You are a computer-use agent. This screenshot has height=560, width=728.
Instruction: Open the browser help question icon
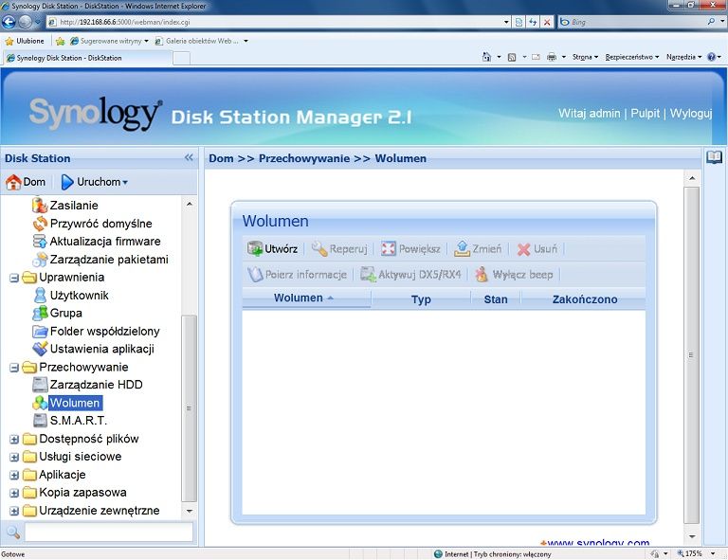pos(711,57)
